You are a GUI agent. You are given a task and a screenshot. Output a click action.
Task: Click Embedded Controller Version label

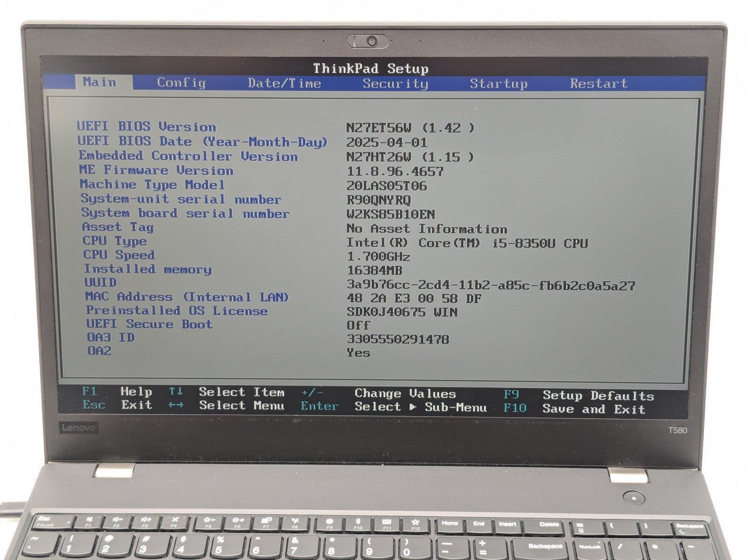coord(188,156)
